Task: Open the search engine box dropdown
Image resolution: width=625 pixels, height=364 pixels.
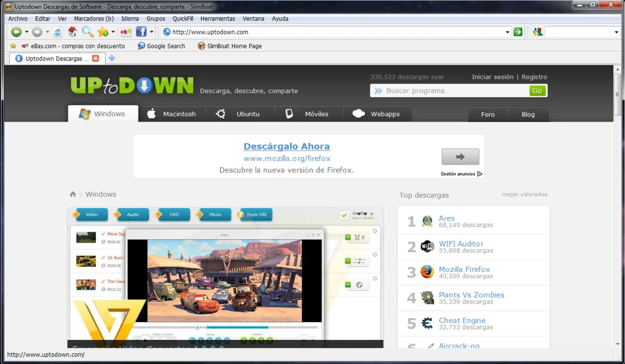Action: tap(617, 32)
